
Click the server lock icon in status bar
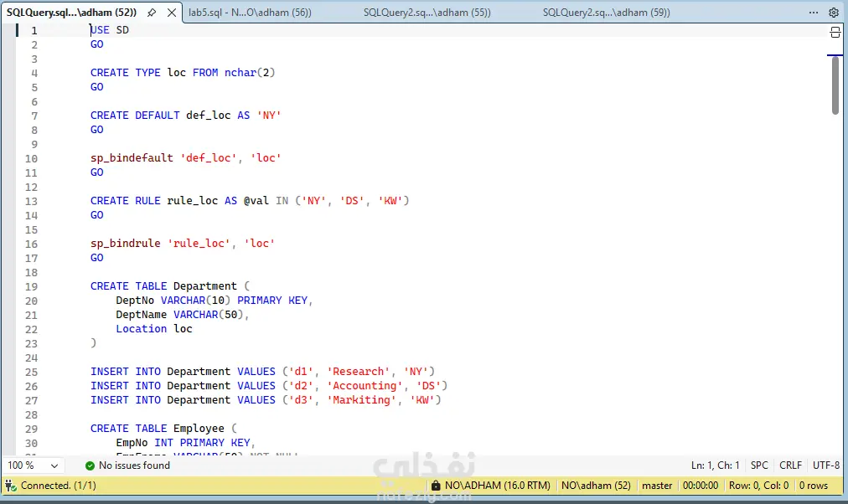(436, 485)
